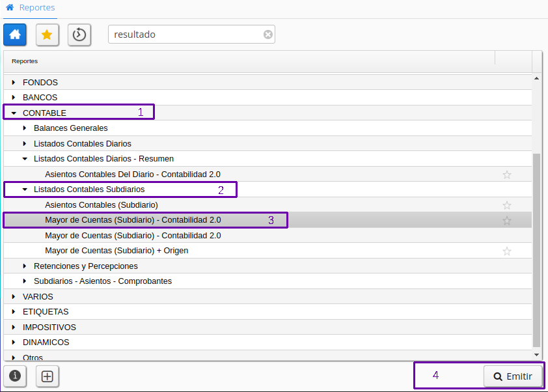The width and height of the screenshot is (548, 392).
Task: Collapse the CONTABLE category
Action: [14, 113]
